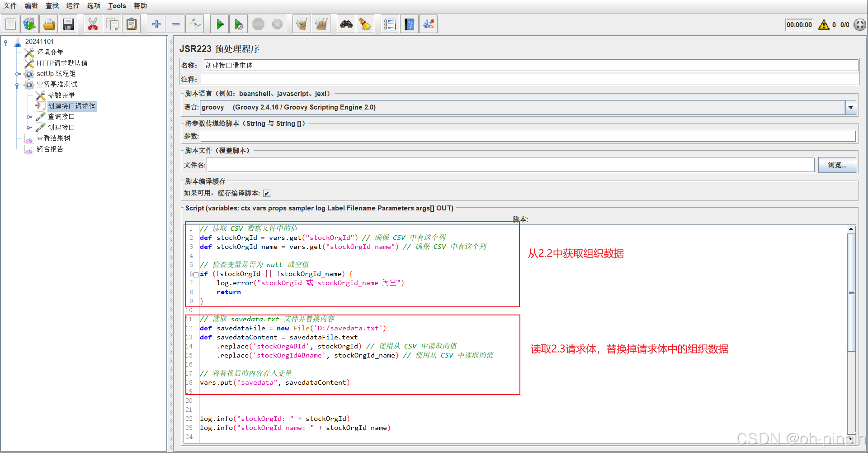868x453 pixels.
Task: Reset search with yellow brush icon
Action: pos(365,24)
